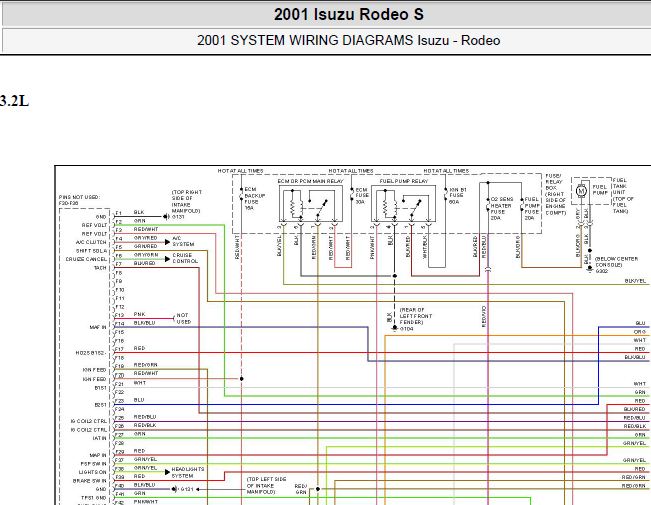This screenshot has height=505, width=651.
Task: Click the "ECM FUSE 30A" label
Action: (x=362, y=196)
